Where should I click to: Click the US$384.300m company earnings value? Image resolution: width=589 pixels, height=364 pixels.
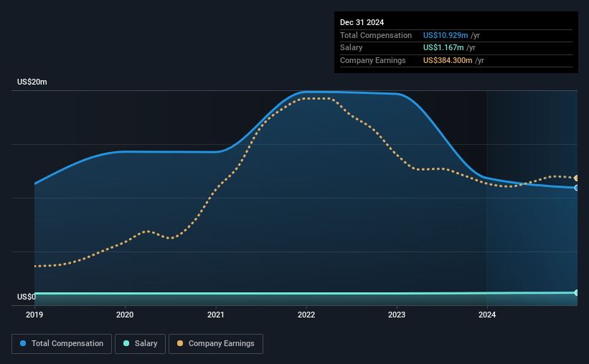(x=448, y=60)
